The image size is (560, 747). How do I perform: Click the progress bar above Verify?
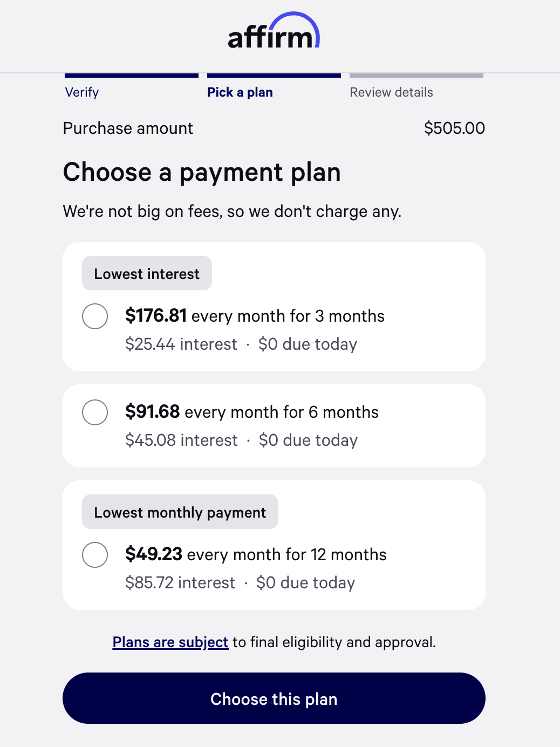(132, 76)
